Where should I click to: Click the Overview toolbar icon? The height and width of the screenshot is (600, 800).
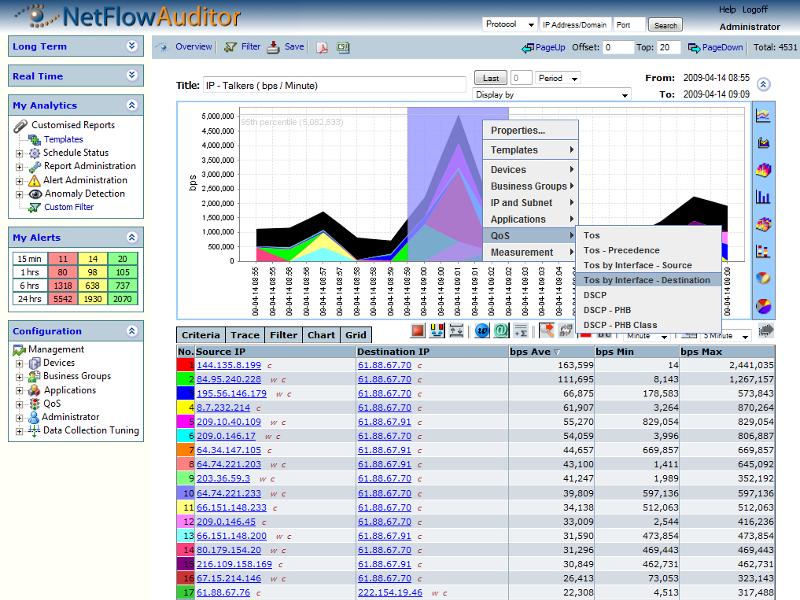pyautogui.click(x=164, y=47)
